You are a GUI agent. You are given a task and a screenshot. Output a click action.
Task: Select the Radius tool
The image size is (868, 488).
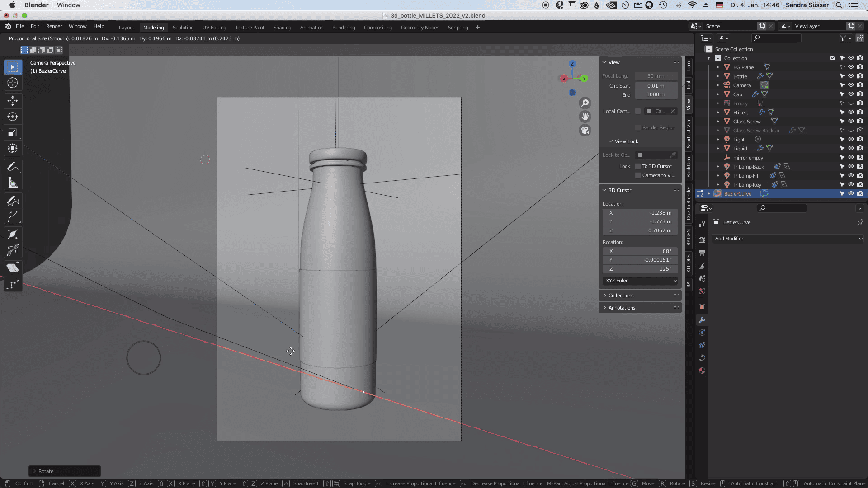click(x=13, y=234)
